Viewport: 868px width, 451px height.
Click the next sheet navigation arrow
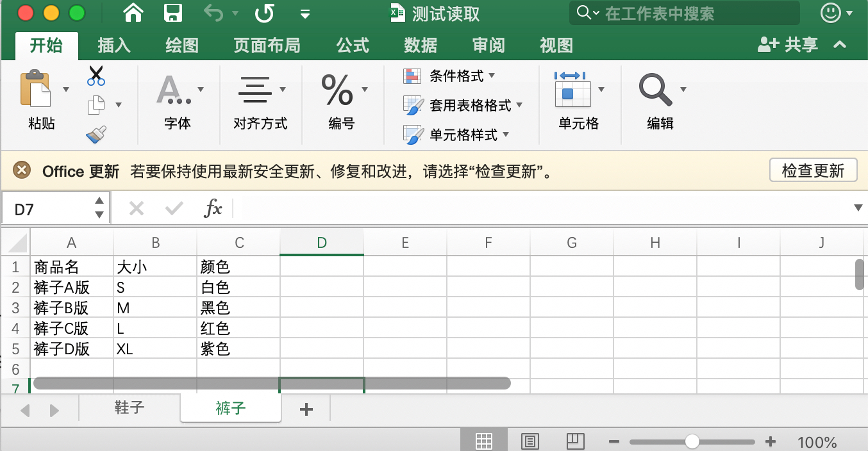point(54,411)
